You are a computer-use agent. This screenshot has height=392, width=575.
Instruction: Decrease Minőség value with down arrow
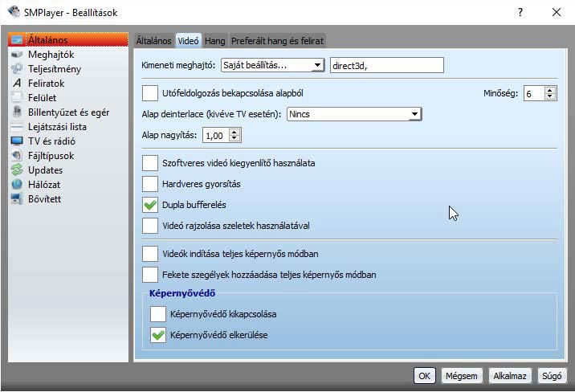click(549, 96)
